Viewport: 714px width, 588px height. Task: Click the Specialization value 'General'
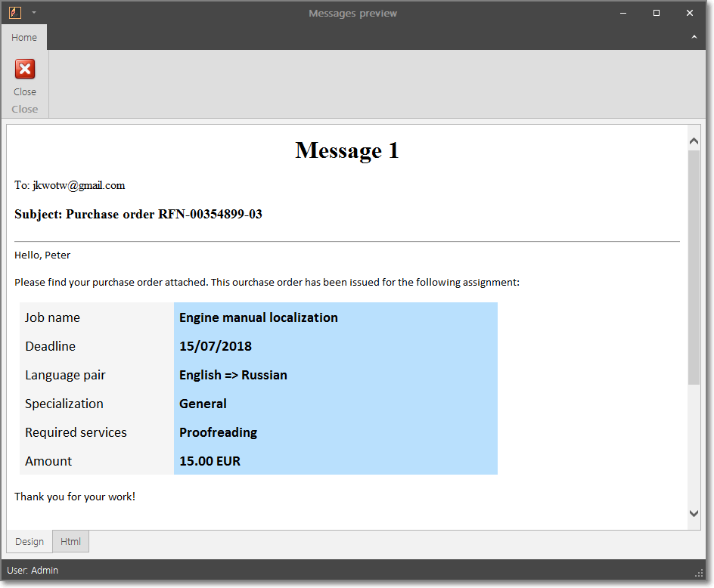coord(203,404)
